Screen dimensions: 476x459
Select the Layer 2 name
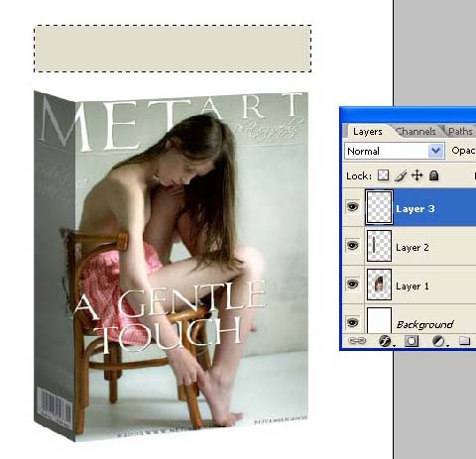coord(413,247)
